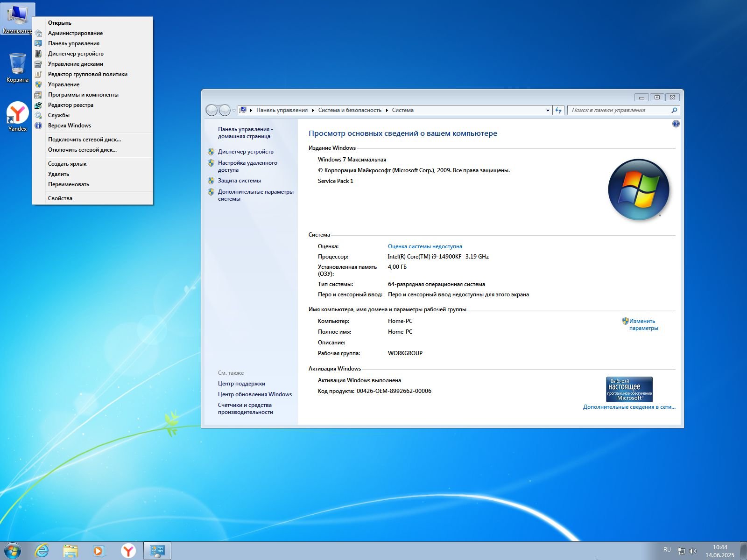The width and height of the screenshot is (747, 560).
Task: Open the recent pages dropdown arrow
Action: click(x=234, y=110)
